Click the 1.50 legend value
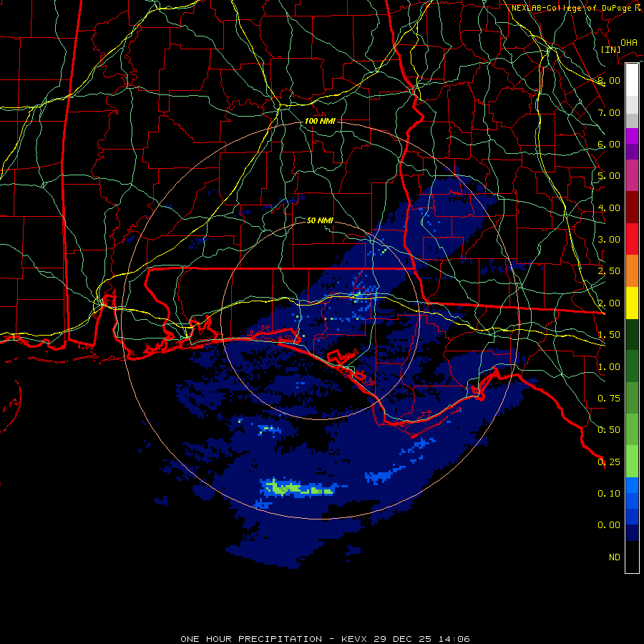644x644 pixels. pyautogui.click(x=609, y=335)
